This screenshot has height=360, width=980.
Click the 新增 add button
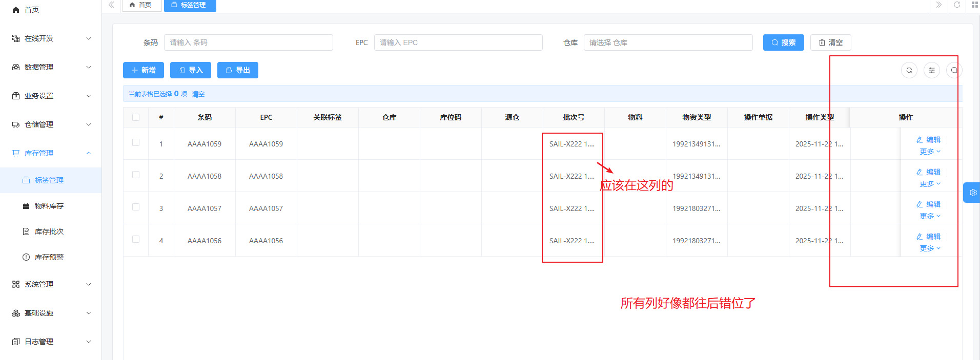click(144, 70)
